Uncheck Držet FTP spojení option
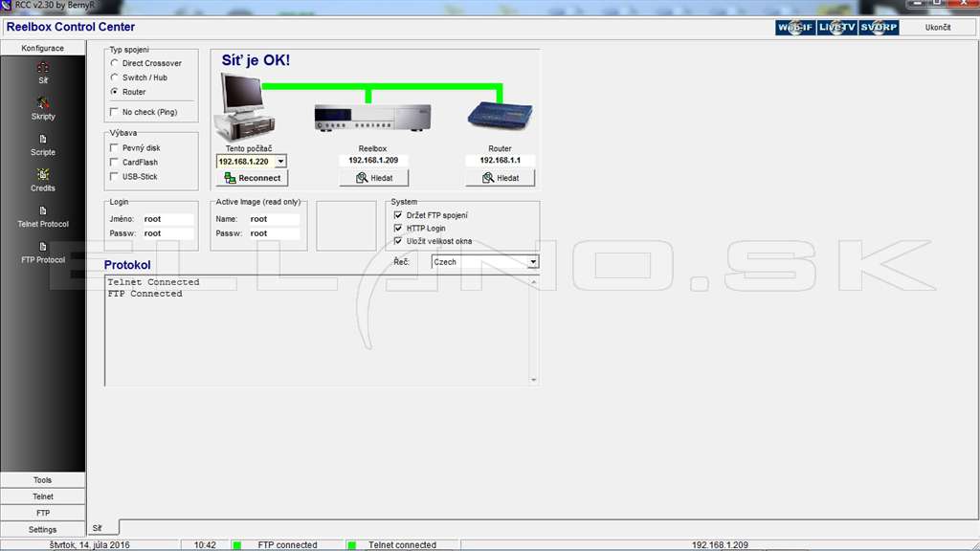This screenshot has width=980, height=551. click(x=398, y=215)
